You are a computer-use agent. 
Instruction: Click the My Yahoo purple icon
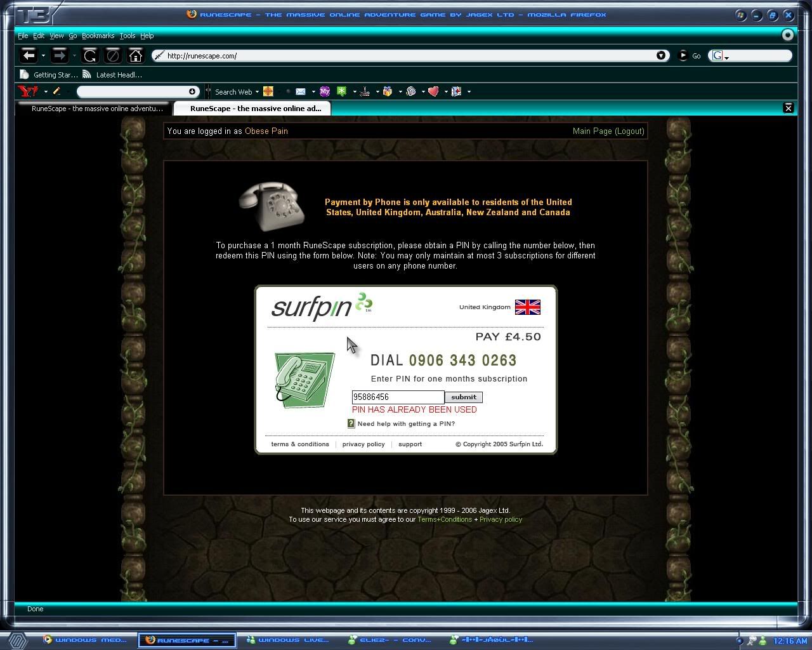coord(325,91)
